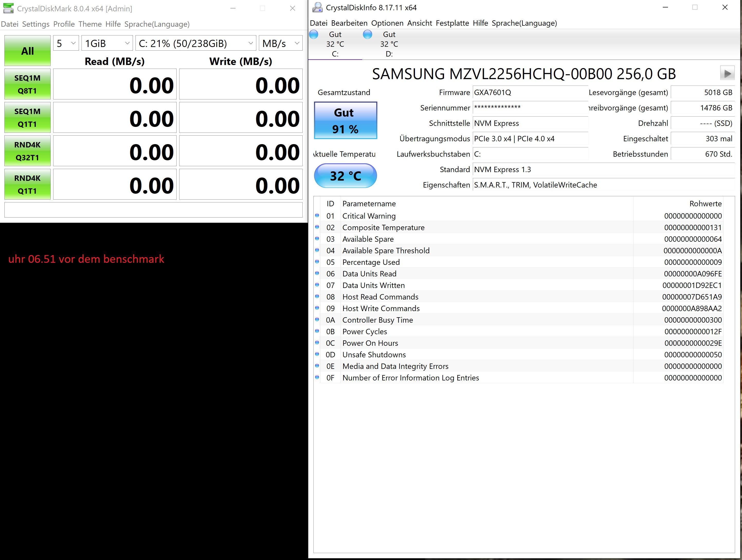Click the status dot beside Unsafe Shutdowns

tap(317, 354)
